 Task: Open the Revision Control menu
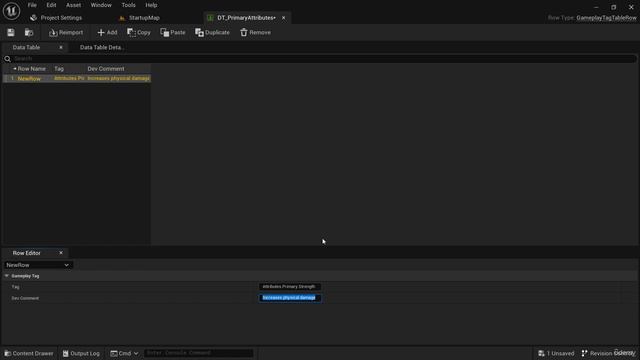point(609,353)
